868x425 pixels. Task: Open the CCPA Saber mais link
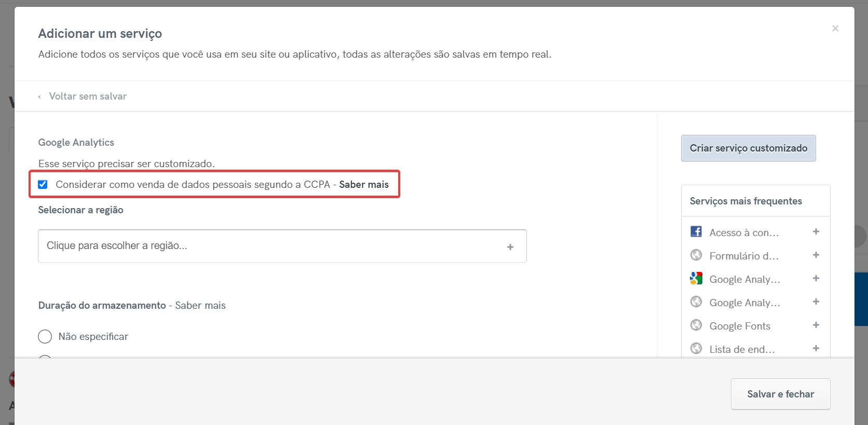(363, 185)
